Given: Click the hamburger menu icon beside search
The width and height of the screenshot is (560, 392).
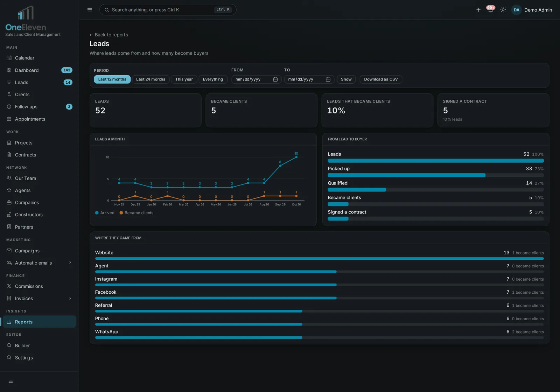Looking at the screenshot, I should click(x=90, y=10).
